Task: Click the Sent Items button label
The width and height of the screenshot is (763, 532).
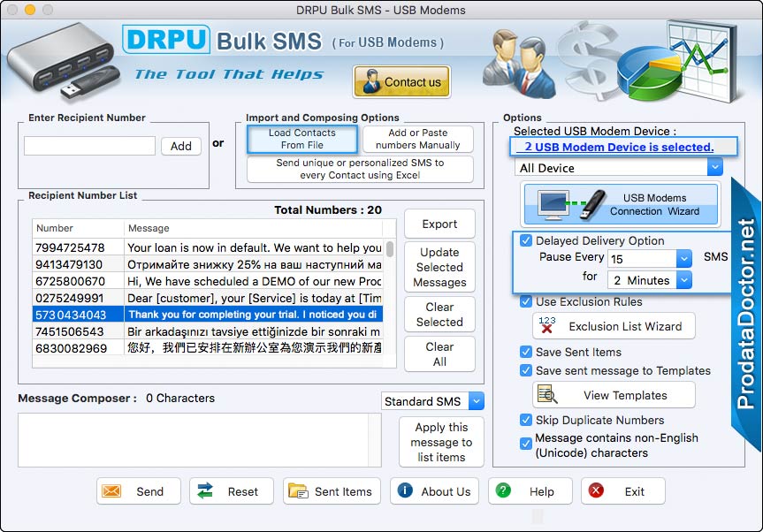Action: coord(343,491)
